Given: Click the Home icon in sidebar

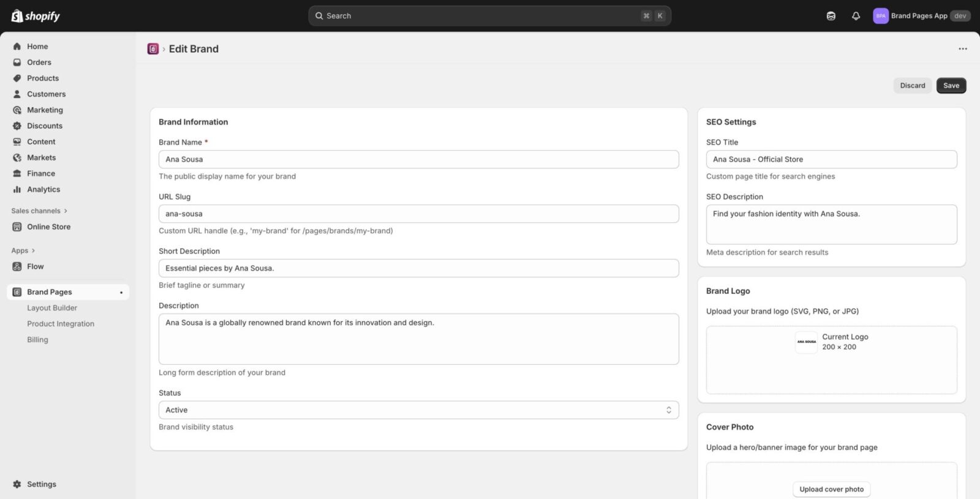Looking at the screenshot, I should 17,47.
